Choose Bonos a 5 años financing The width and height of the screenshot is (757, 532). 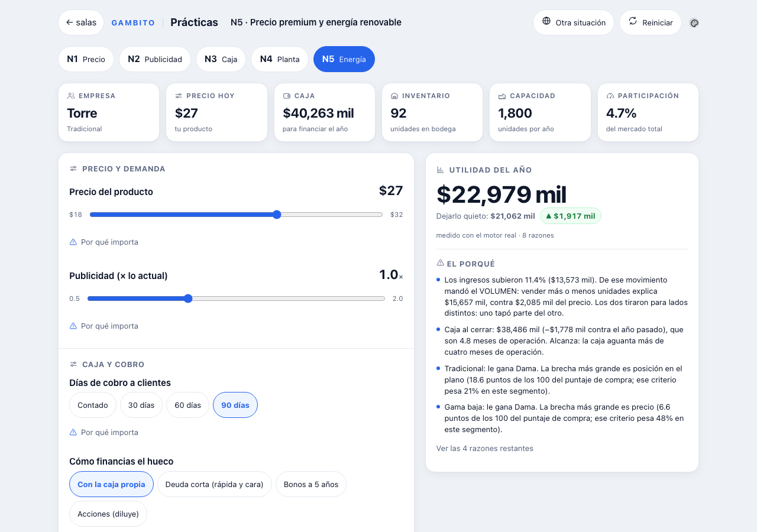(x=311, y=484)
